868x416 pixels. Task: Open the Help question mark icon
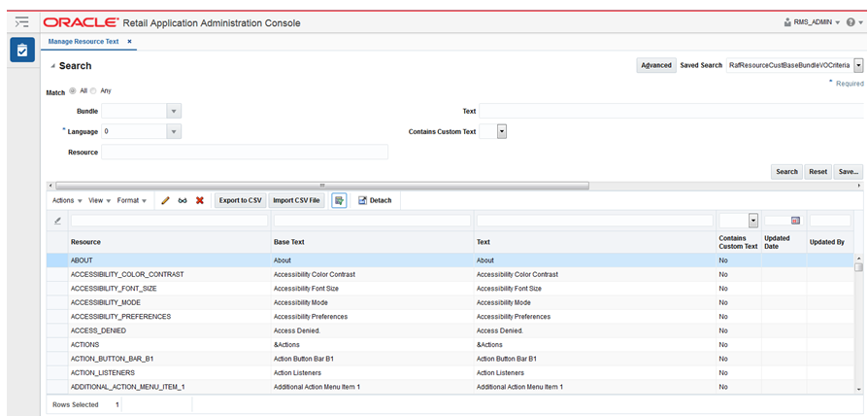coord(851,22)
